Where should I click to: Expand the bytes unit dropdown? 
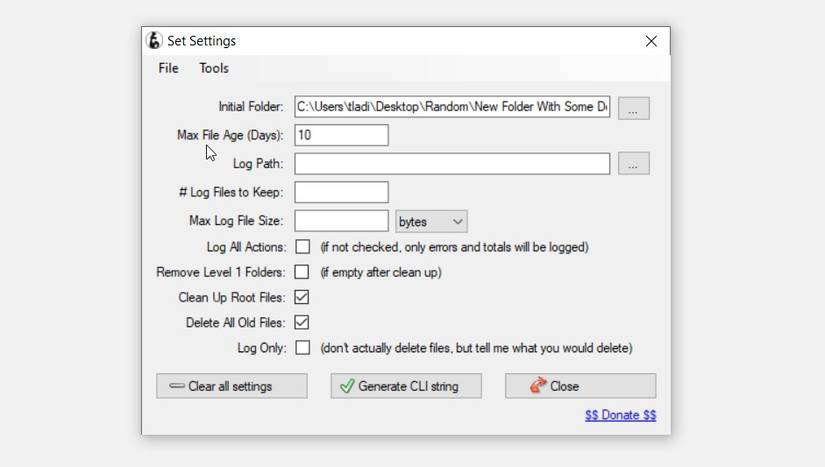(x=431, y=221)
